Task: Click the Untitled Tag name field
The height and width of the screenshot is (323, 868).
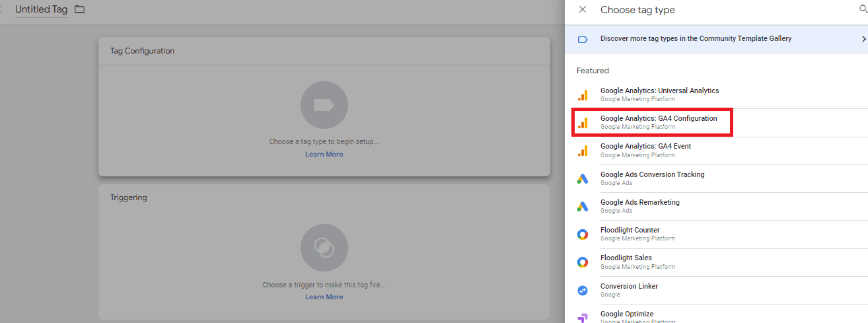Action: click(41, 10)
